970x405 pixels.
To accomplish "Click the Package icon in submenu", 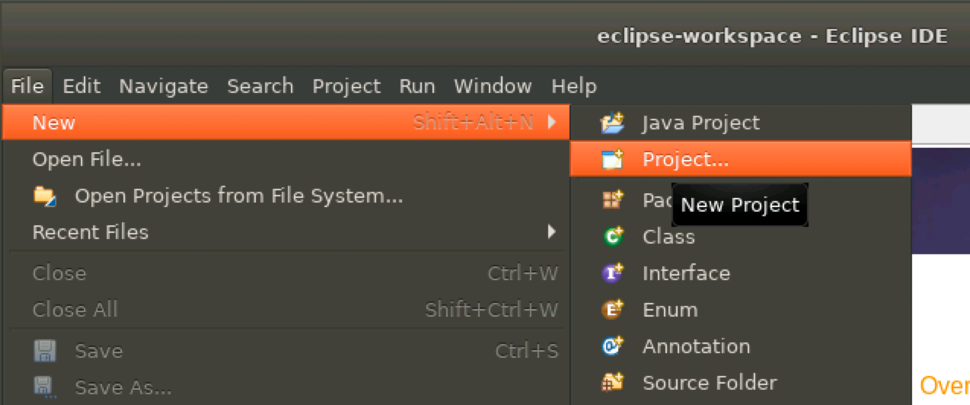I will (612, 200).
